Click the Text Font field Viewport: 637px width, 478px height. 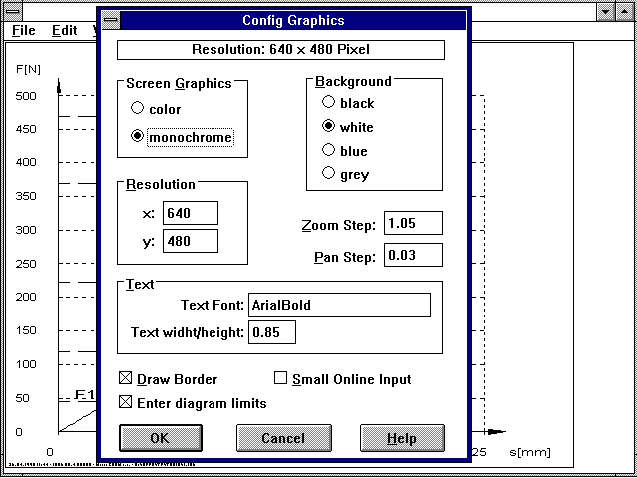pyautogui.click(x=339, y=304)
